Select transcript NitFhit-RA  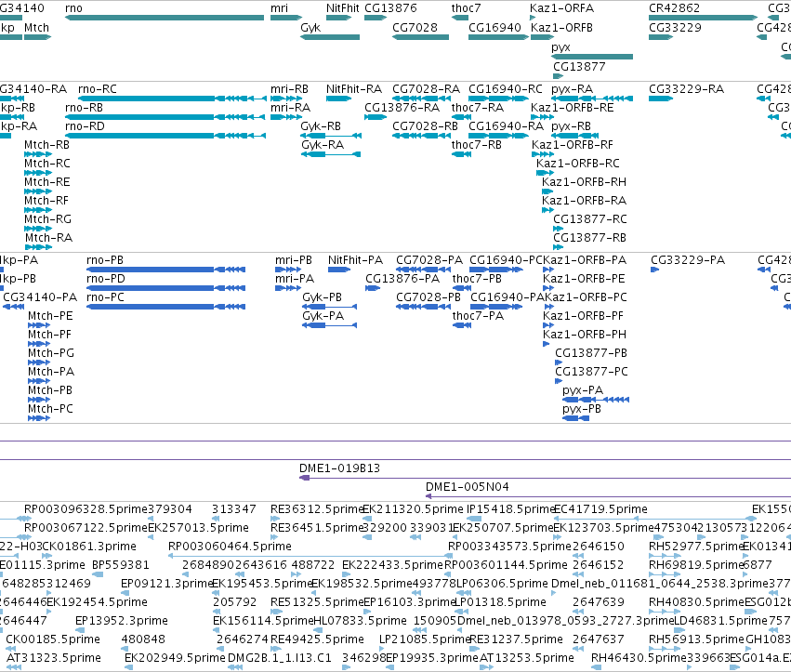tap(353, 89)
